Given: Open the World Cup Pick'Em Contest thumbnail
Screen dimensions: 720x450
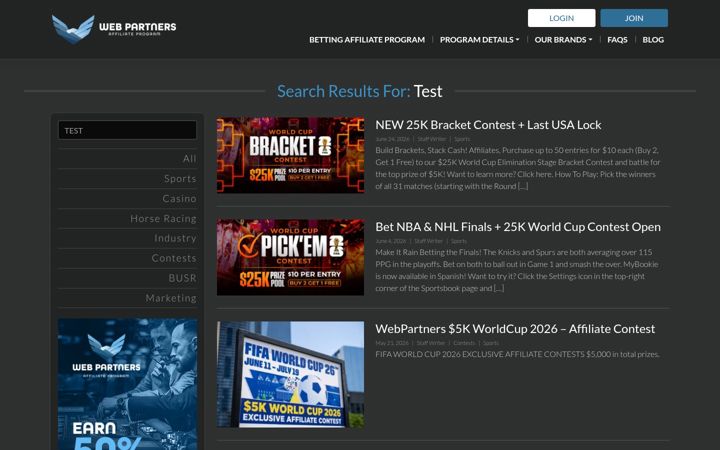Looking at the screenshot, I should tap(290, 257).
